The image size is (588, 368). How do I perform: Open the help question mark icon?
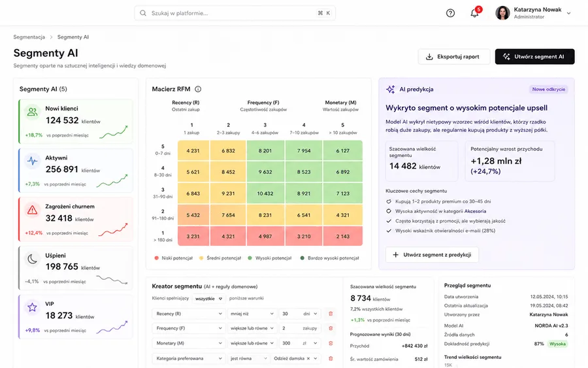click(x=450, y=13)
